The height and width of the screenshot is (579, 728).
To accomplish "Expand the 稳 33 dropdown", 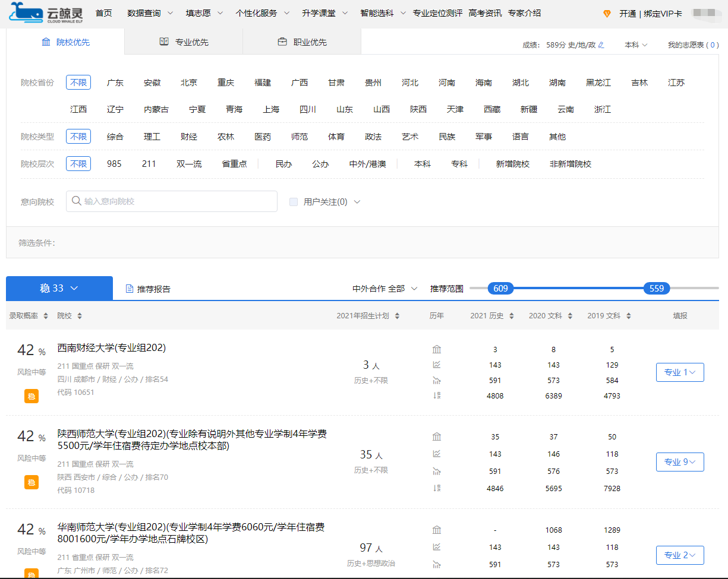I will 59,288.
